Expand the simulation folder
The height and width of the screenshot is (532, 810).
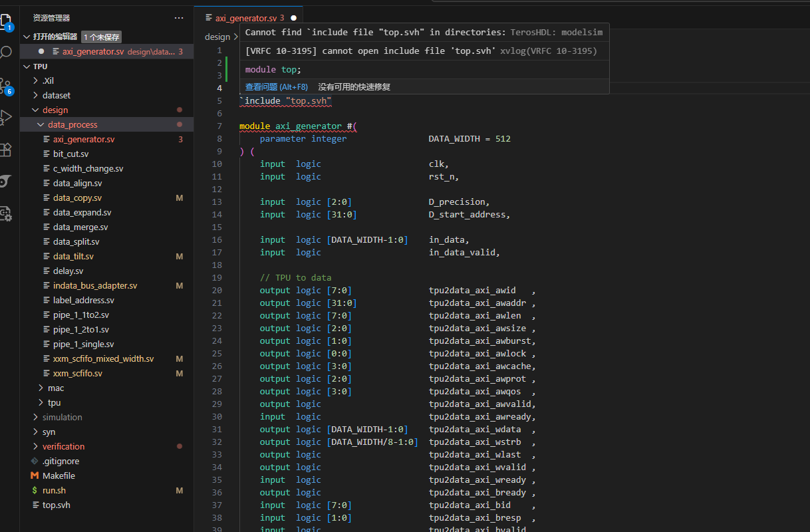point(36,417)
